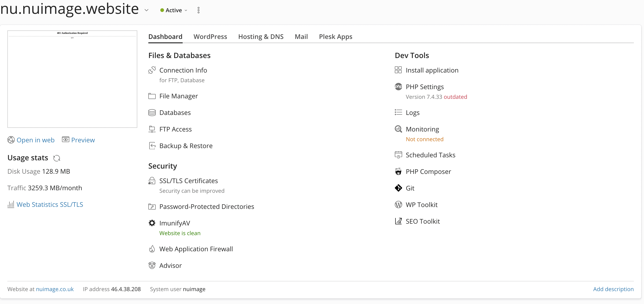Image resolution: width=644 pixels, height=304 pixels.
Task: Click the website preview thumbnail
Action: (72, 79)
